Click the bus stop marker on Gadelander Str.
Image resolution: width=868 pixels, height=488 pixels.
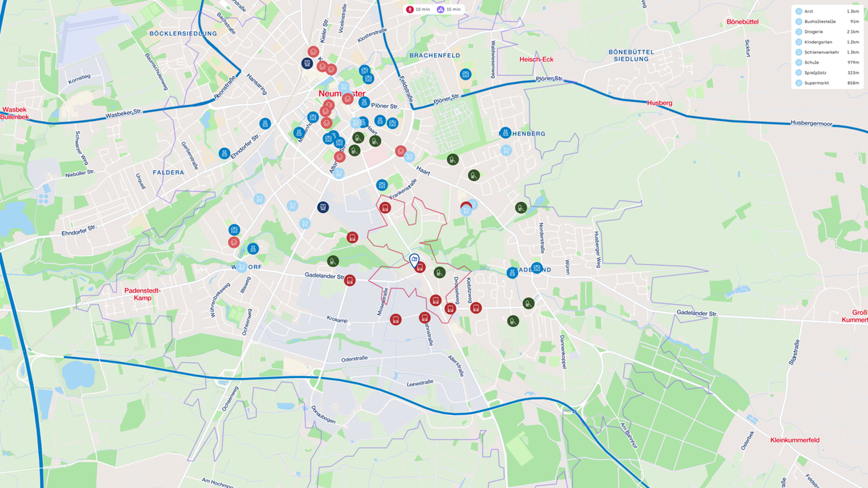(x=350, y=280)
